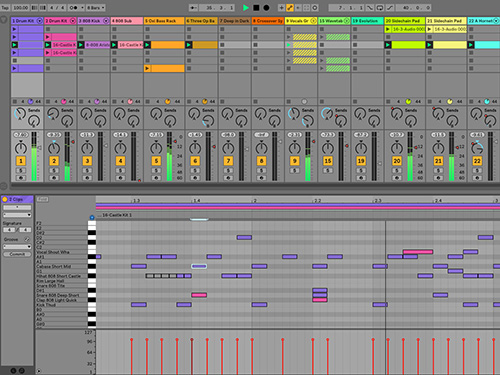Image resolution: width=500 pixels, height=375 pixels.
Task: Click the pink note in the Vocal Shout row
Action: [418, 252]
